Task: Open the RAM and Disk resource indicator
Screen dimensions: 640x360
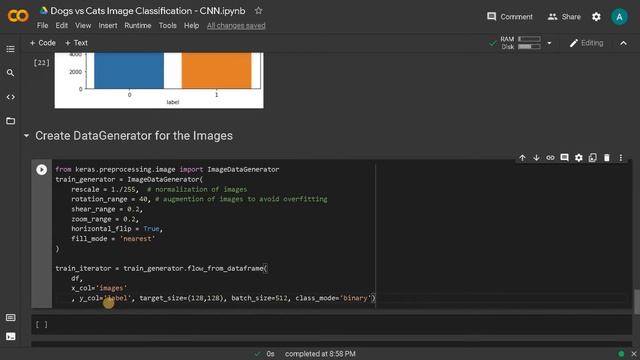Action: [520, 43]
